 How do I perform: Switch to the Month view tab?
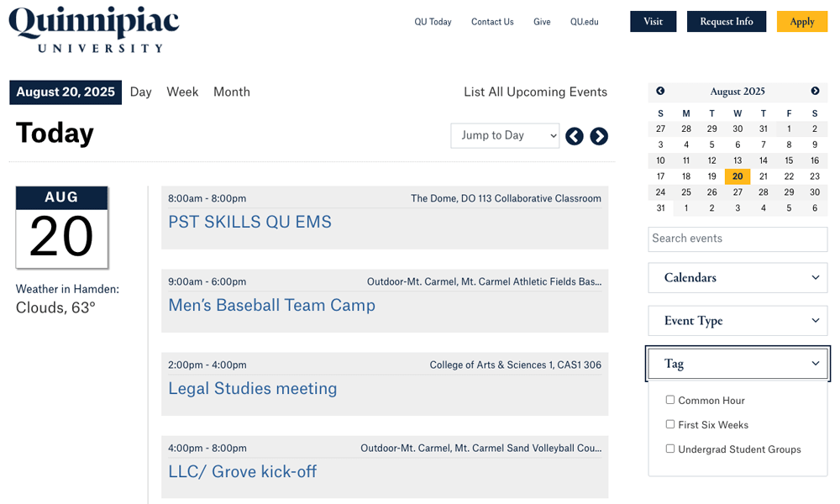coord(232,92)
